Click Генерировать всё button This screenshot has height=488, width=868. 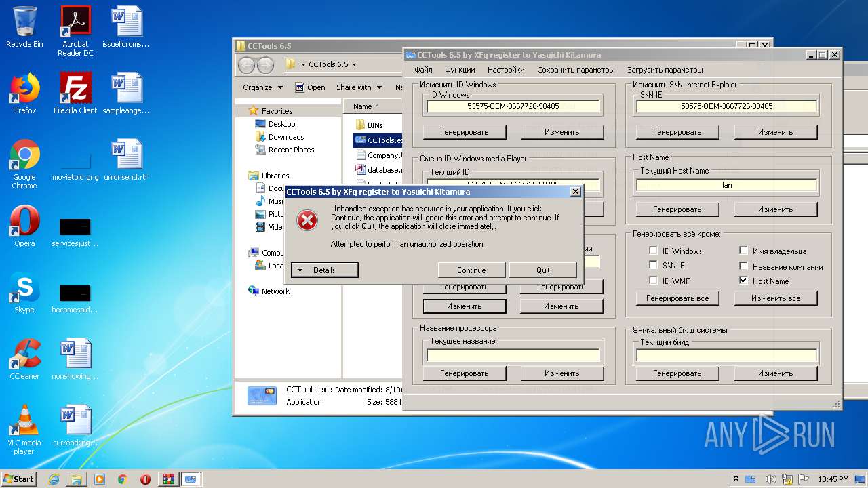click(677, 298)
